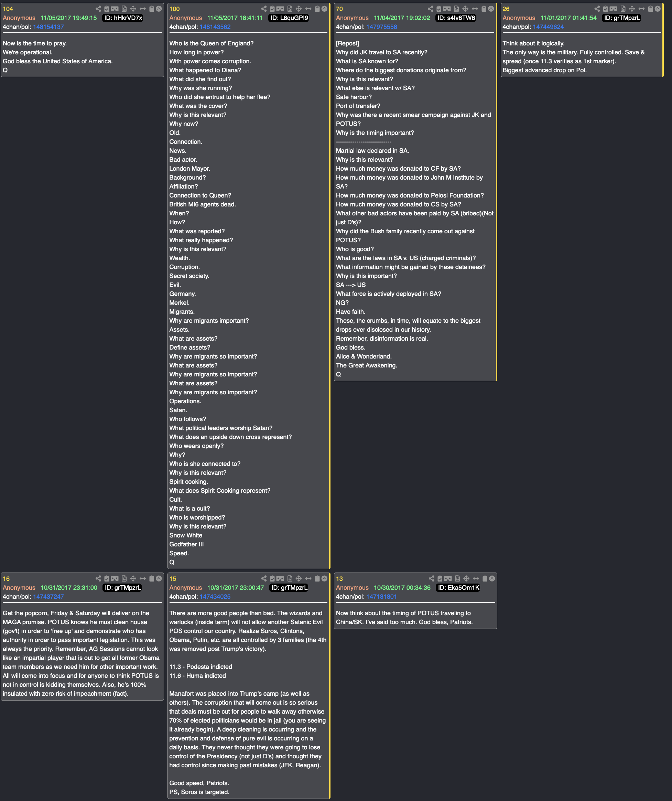Open 4chan link 147449624
Screen dimensions: 672x801
tap(548, 27)
